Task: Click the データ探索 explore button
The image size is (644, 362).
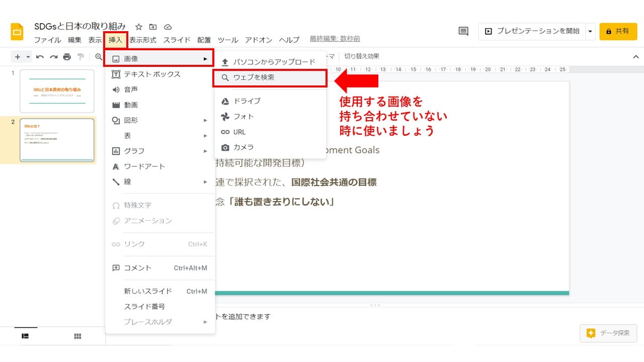Action: [608, 333]
